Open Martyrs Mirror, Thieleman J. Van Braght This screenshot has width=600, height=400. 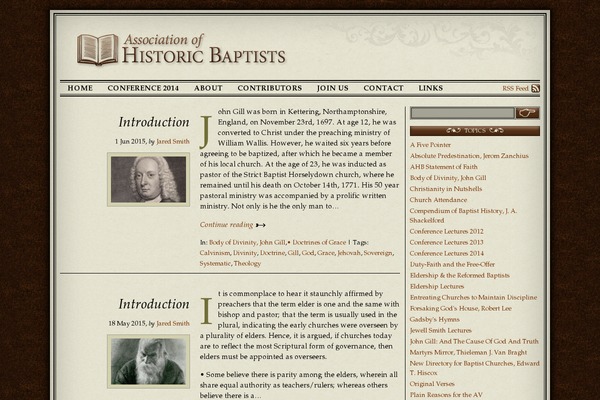468,353
